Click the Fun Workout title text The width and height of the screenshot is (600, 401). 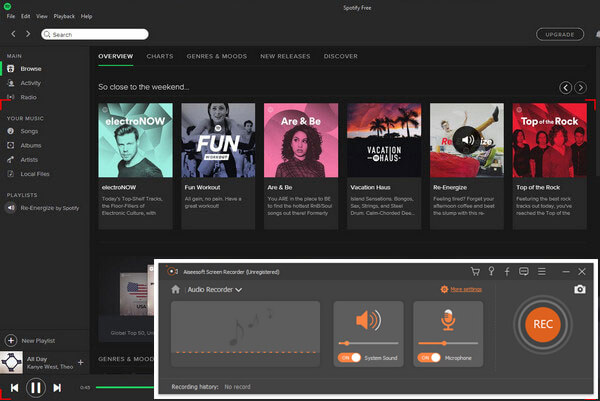click(202, 187)
